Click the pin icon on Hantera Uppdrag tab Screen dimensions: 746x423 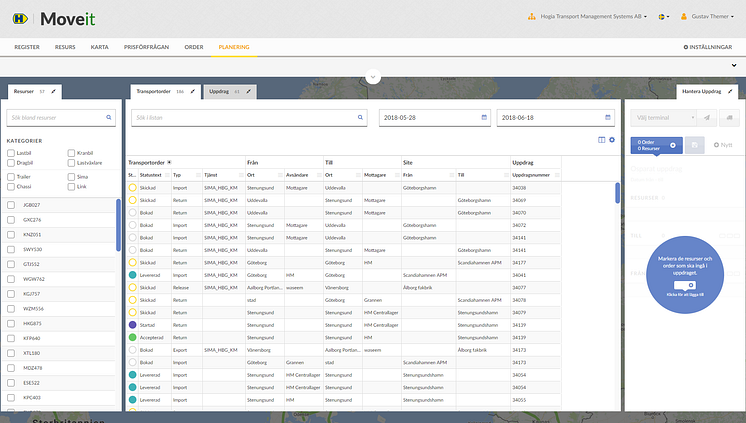click(x=730, y=91)
